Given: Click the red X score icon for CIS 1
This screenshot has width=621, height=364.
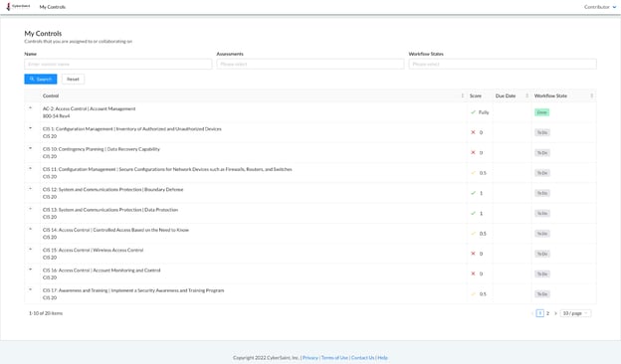Looking at the screenshot, I should click(x=473, y=132).
